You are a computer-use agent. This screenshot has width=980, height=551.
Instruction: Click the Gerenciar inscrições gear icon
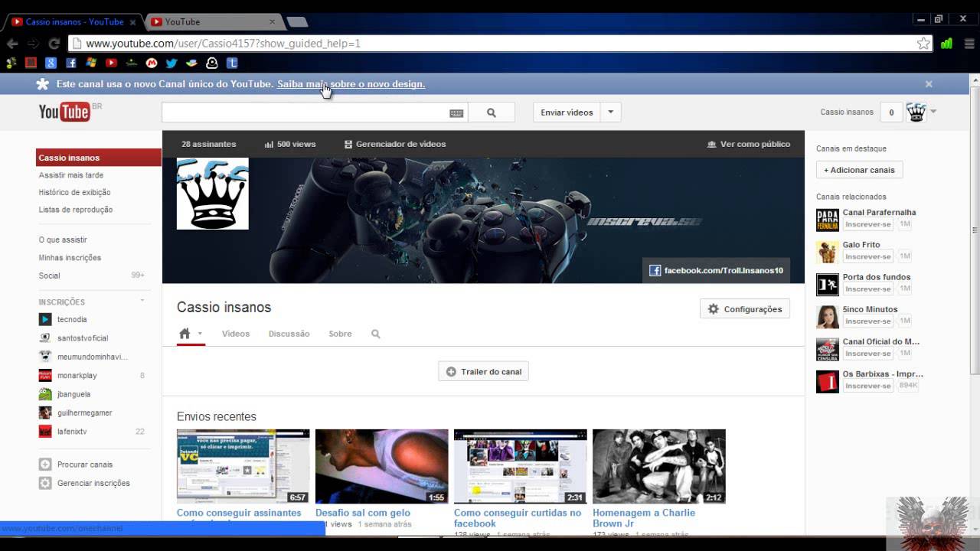[x=45, y=483]
